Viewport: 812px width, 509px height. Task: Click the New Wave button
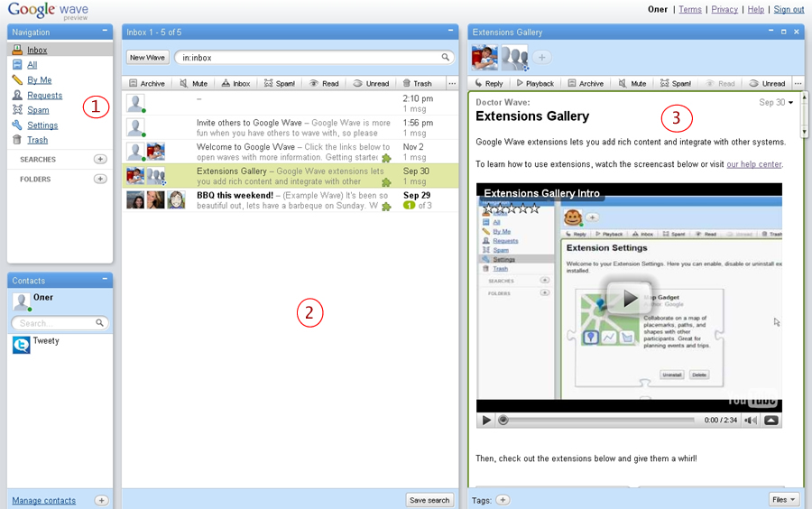(147, 58)
